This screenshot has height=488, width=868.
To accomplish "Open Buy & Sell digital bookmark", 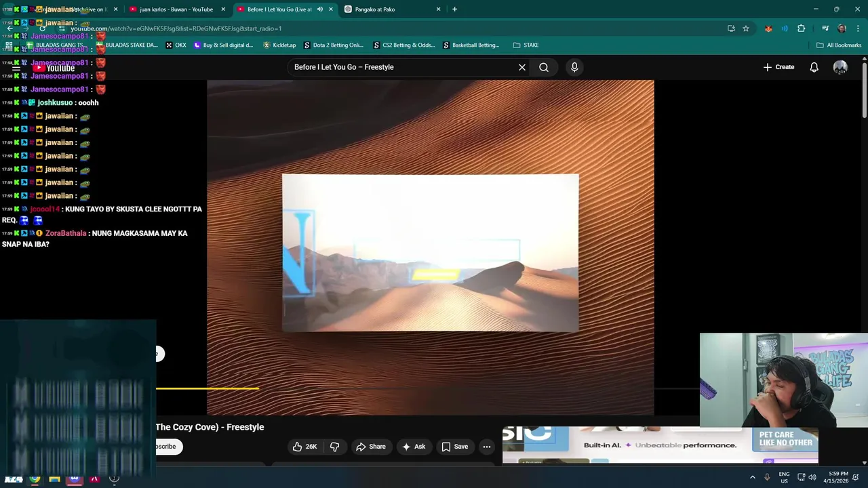I will pos(223,45).
